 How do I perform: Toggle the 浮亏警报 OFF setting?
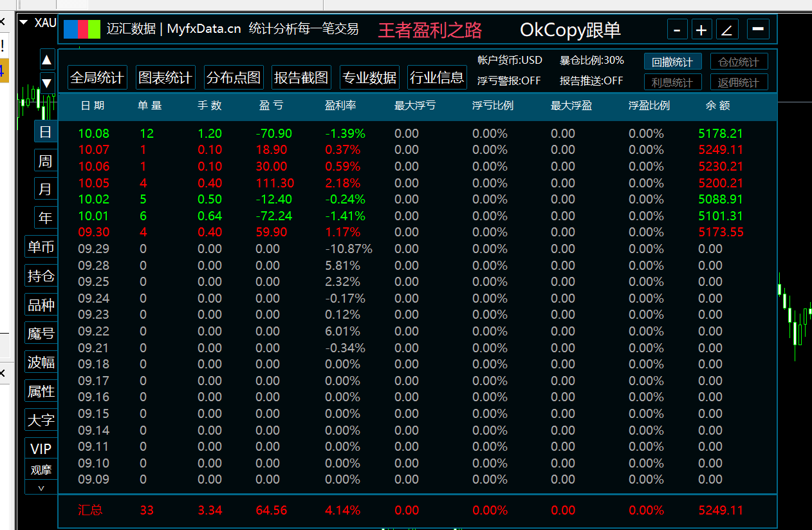[x=509, y=80]
